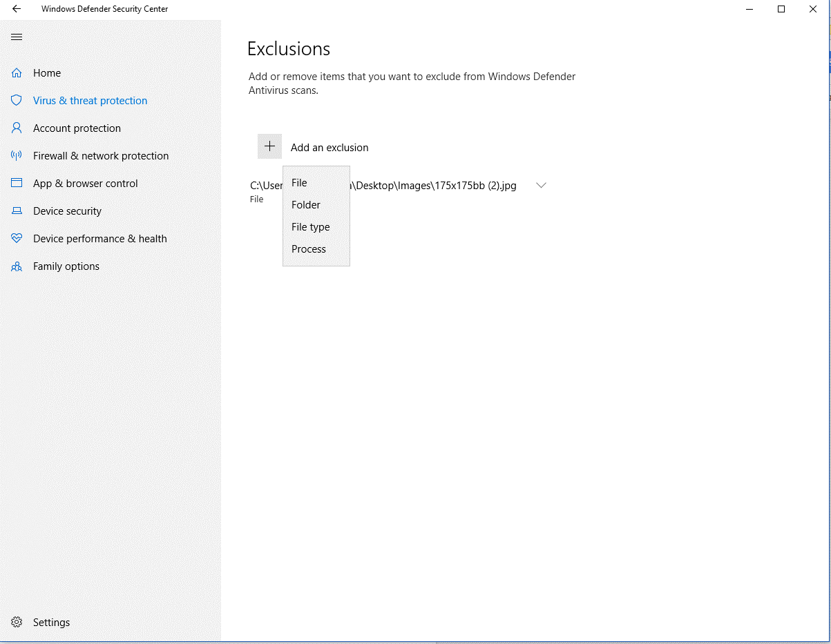Click the Home house icon
Screen dimensions: 831x644
point(17,72)
